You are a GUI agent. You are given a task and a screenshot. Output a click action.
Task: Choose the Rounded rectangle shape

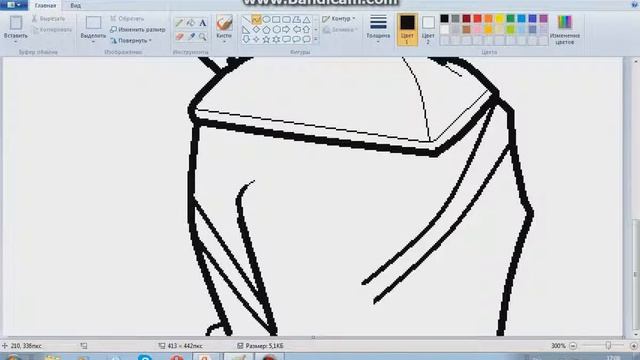287,20
